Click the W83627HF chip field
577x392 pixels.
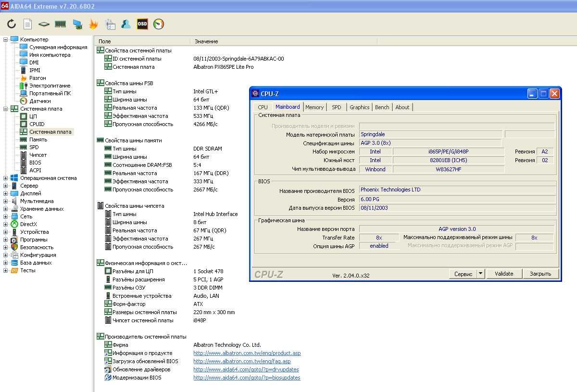(449, 169)
